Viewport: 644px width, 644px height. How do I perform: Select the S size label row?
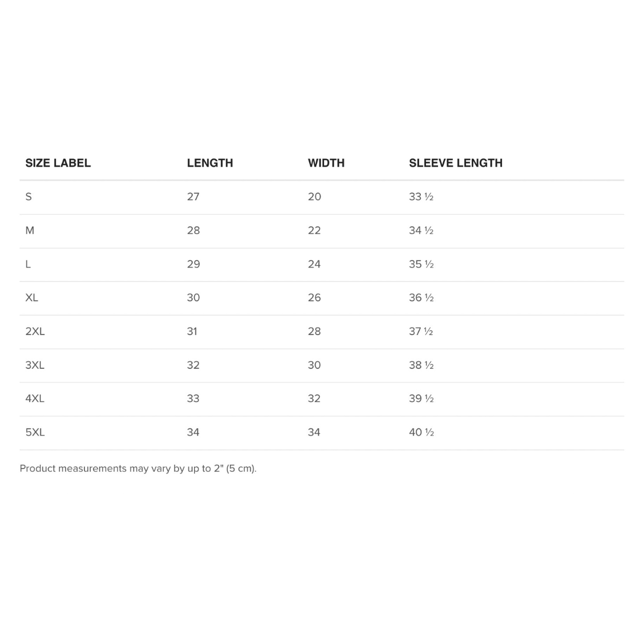tap(29, 197)
